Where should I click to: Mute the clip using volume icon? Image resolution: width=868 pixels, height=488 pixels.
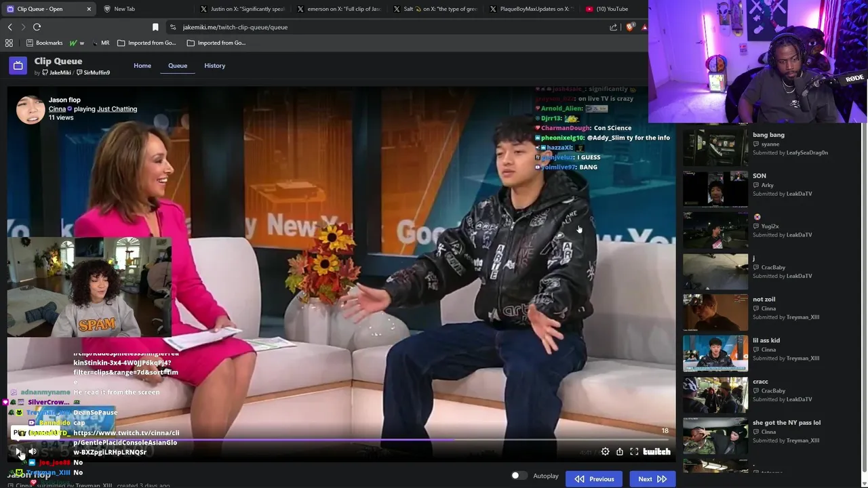[33, 451]
